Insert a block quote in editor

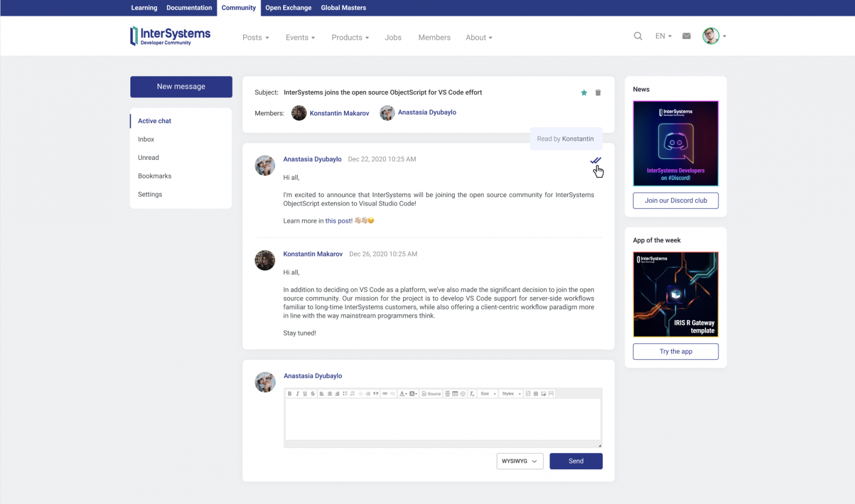pos(376,394)
